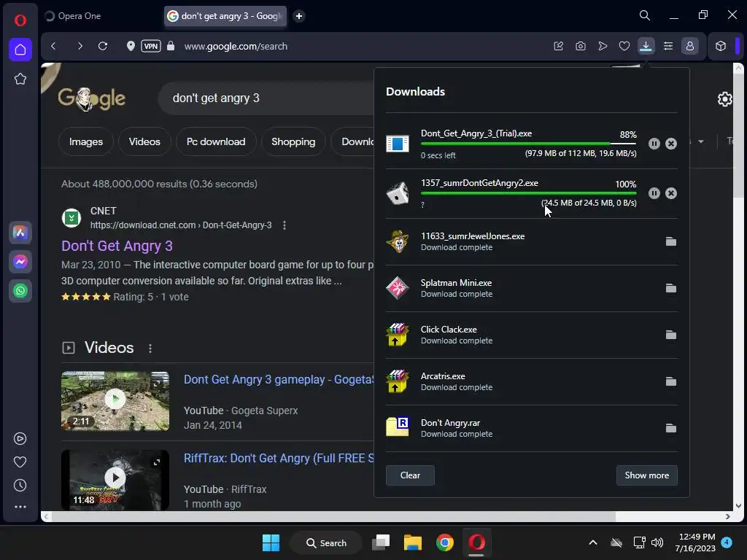Filter results by Videos
The height and width of the screenshot is (560, 747).
144,142
